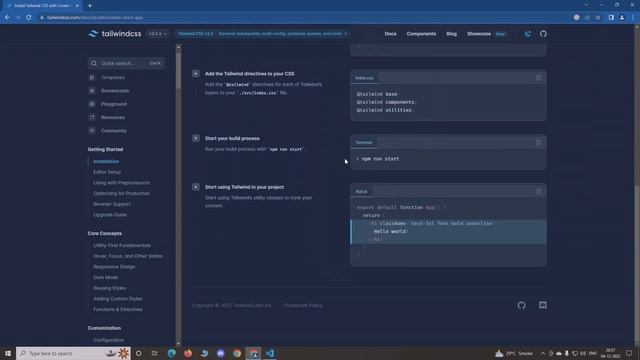Screen dimensions: 640x360
Task: Open the Reusing Styles page
Action: [x=109, y=288]
